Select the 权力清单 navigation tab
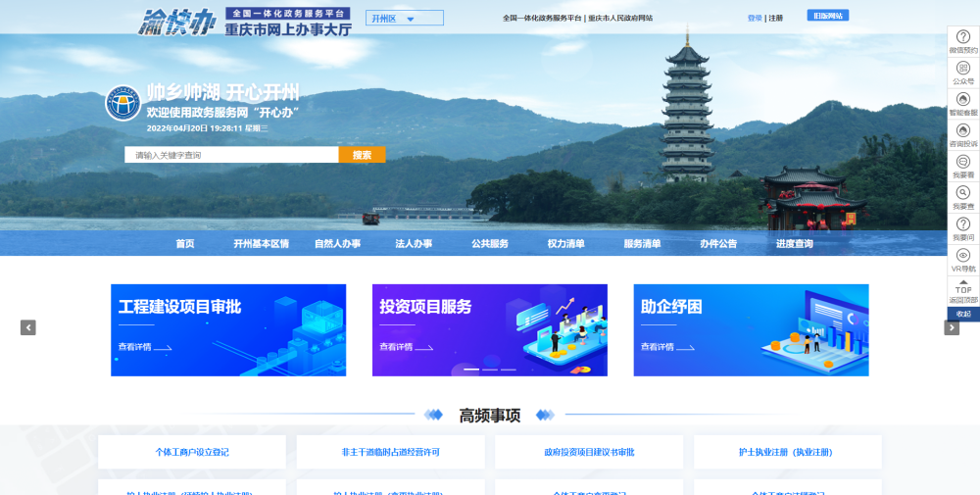This screenshot has width=980, height=495. pyautogui.click(x=565, y=244)
